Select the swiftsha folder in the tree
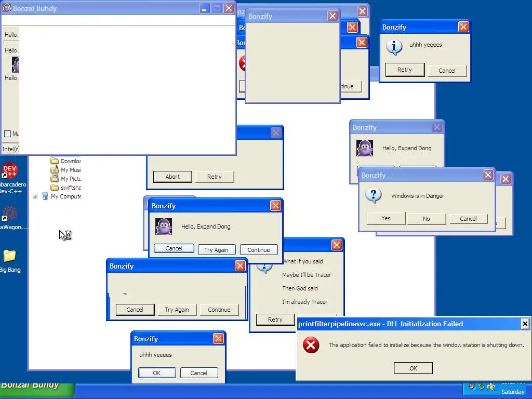532x399 pixels. coord(66,187)
